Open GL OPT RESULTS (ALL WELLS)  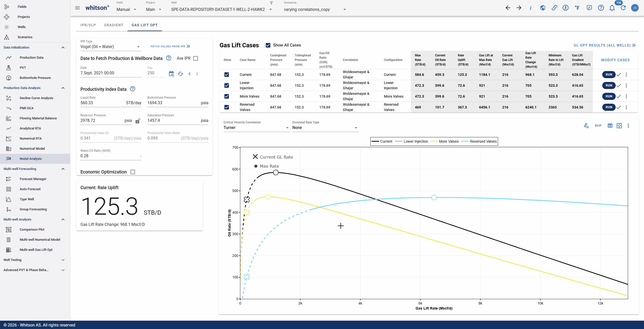605,45
